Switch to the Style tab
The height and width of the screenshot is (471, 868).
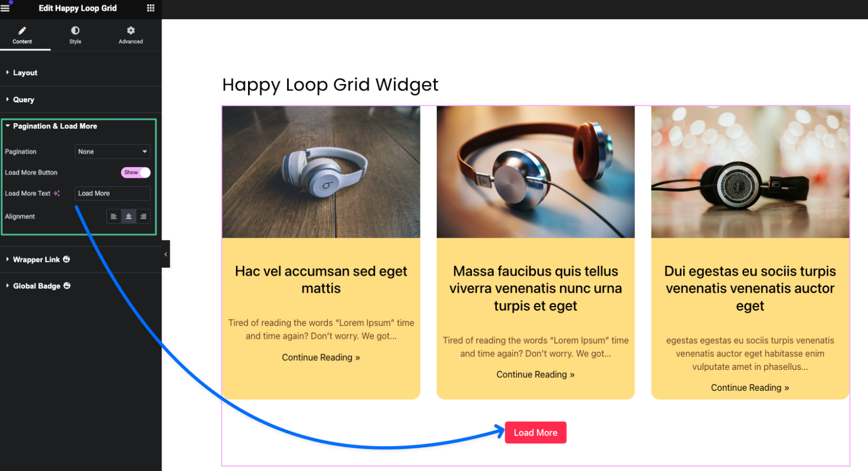[x=75, y=35]
